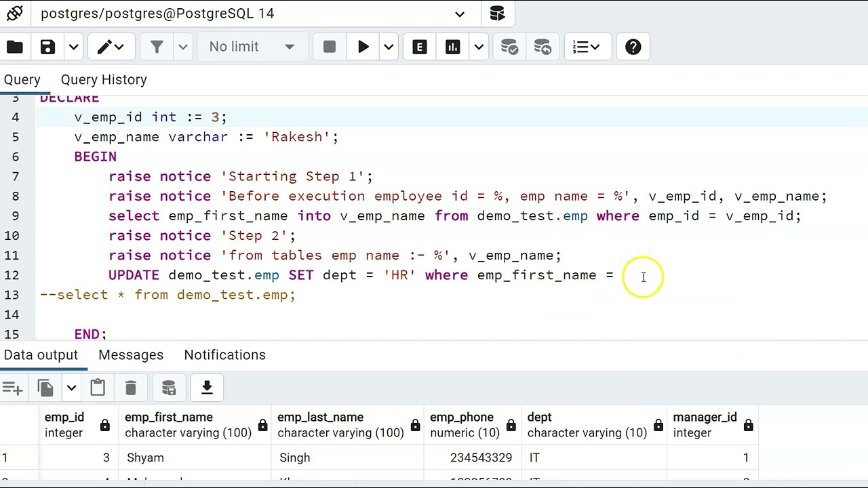Click the connection status icon
The height and width of the screenshot is (488, 868).
tap(15, 14)
